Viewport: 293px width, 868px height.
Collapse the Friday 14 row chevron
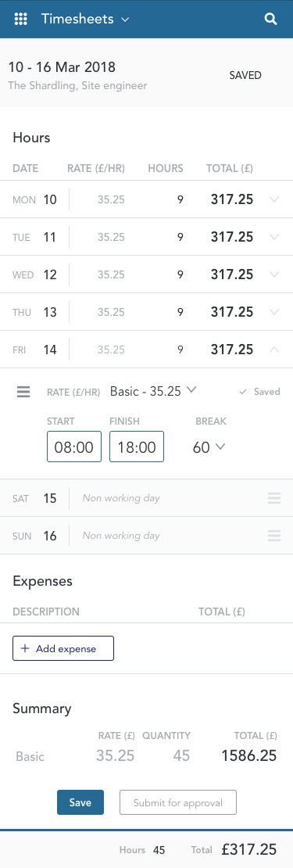pos(274,350)
